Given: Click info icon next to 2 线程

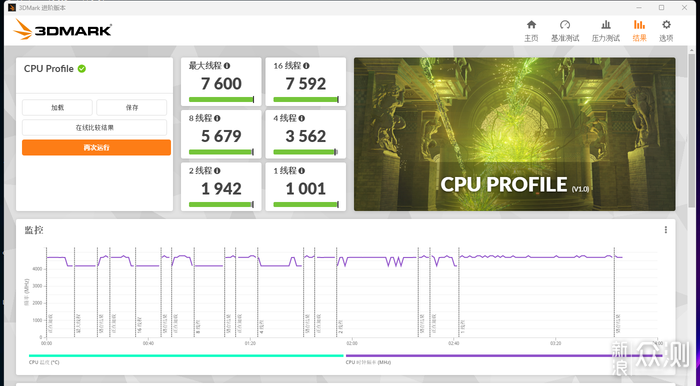Looking at the screenshot, I should tap(217, 171).
